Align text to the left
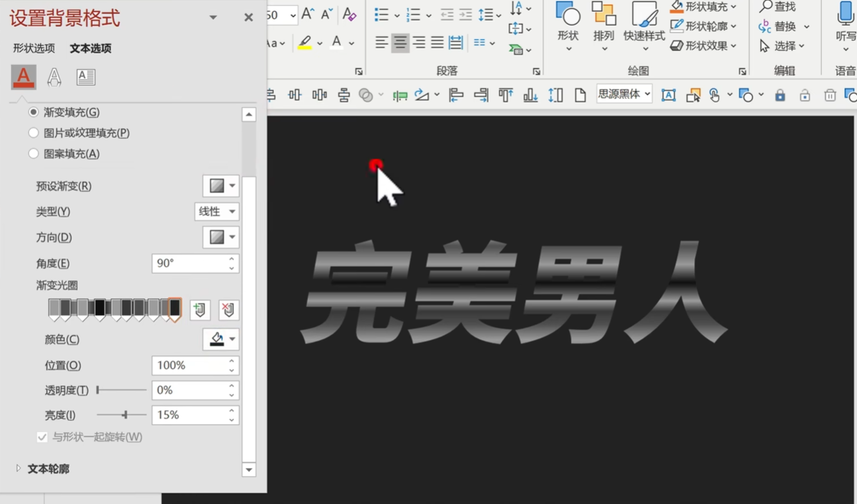Screen dimensions: 857x504 point(382,43)
